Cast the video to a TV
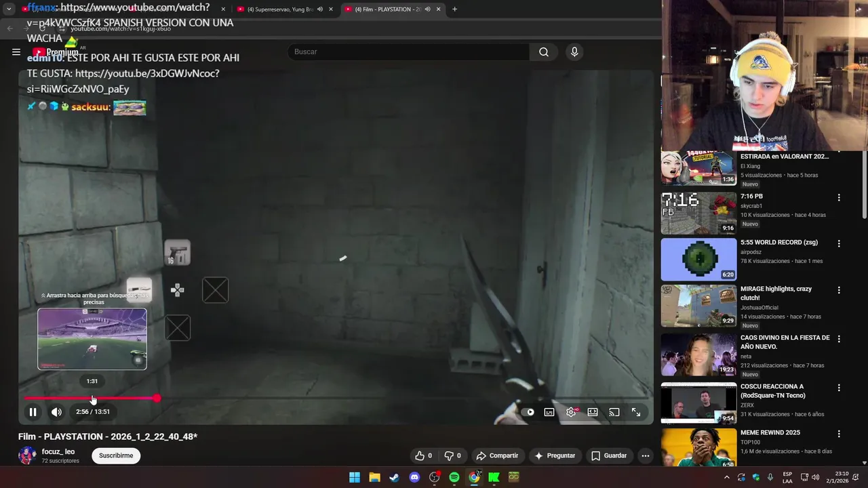This screenshot has height=488, width=868. (614, 412)
